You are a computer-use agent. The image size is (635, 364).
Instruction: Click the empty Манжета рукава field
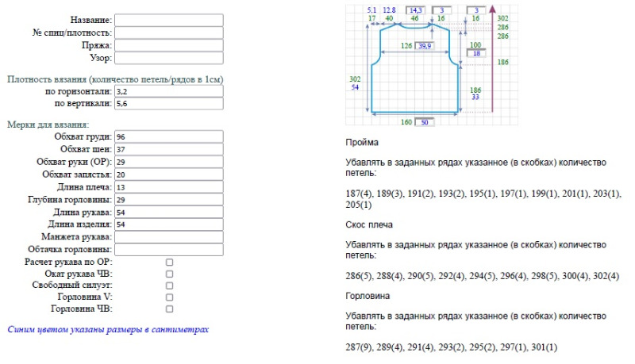(169, 237)
